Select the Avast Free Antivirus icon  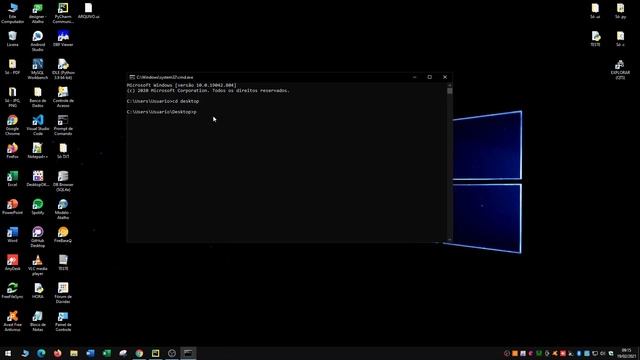[x=12, y=321]
